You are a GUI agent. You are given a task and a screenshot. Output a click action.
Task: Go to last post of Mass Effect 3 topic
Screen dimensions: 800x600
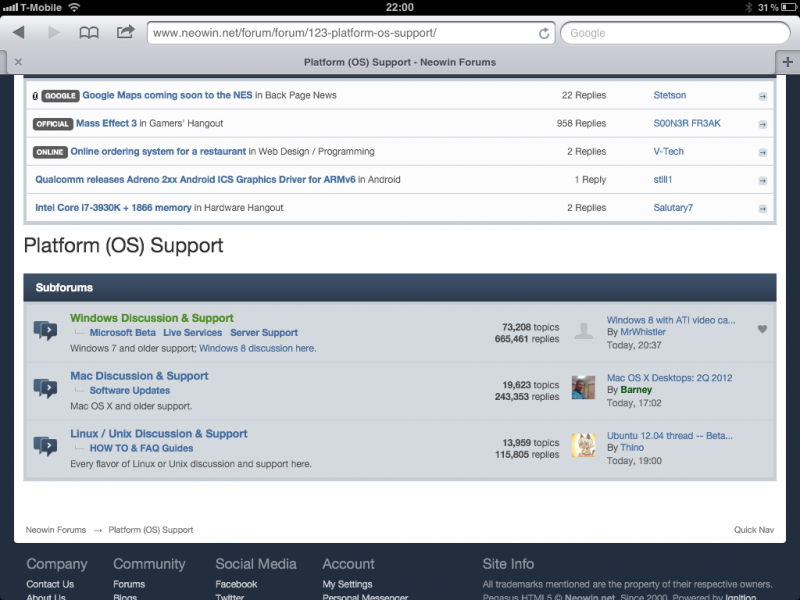click(762, 124)
